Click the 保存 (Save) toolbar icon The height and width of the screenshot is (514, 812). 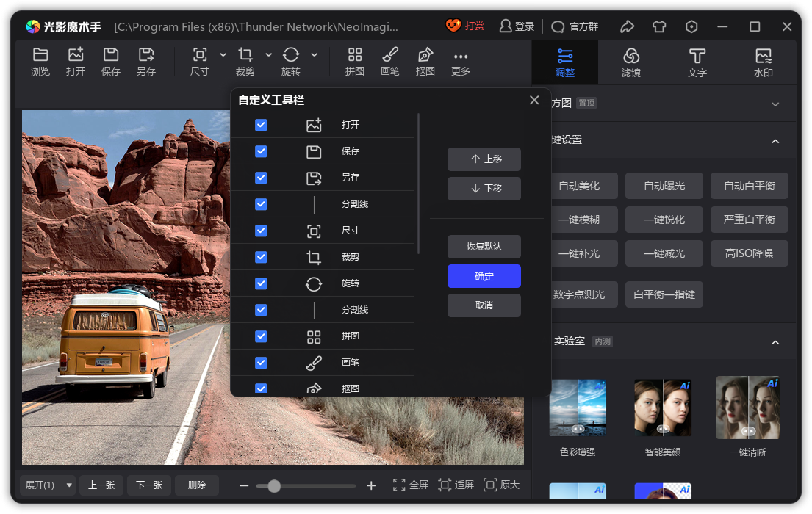coord(111,55)
